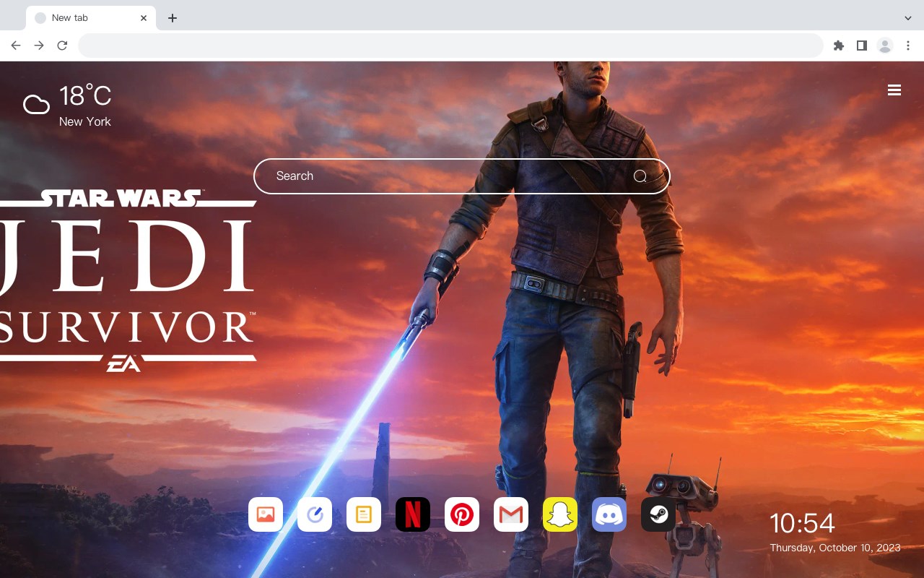Click the cloudy weather icon
924x578 pixels.
(36, 105)
